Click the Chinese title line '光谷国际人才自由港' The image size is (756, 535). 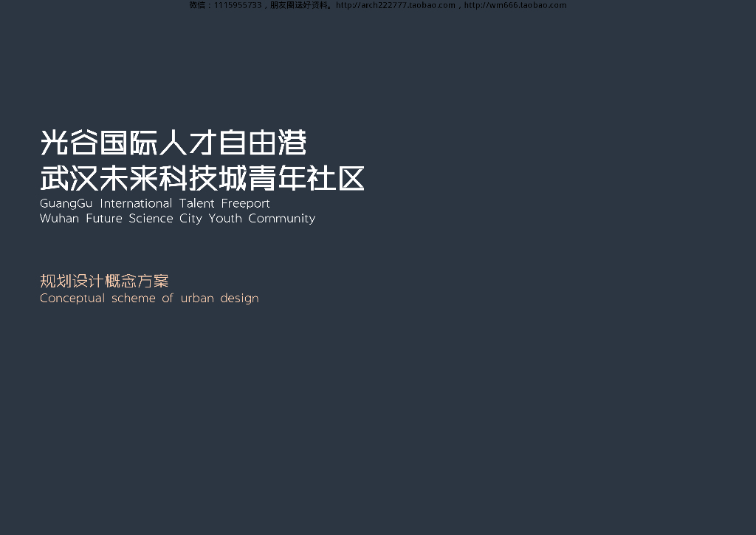coord(173,143)
